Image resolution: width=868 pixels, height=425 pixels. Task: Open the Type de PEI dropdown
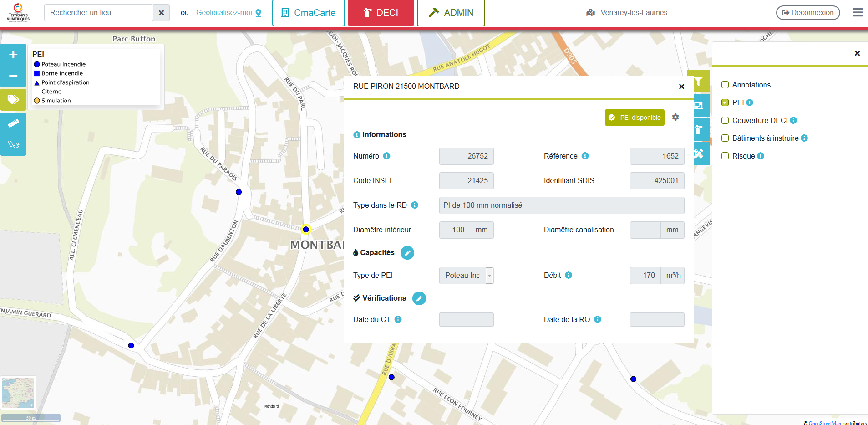(466, 276)
